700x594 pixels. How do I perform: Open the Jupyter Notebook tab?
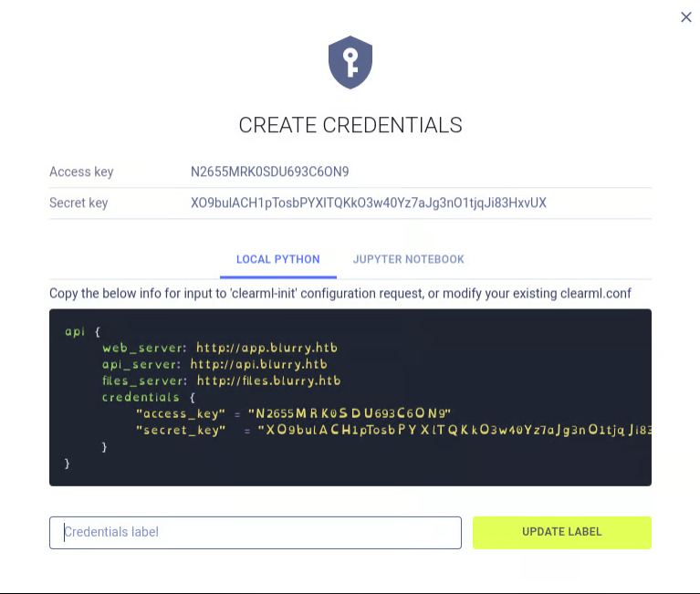pyautogui.click(x=409, y=259)
